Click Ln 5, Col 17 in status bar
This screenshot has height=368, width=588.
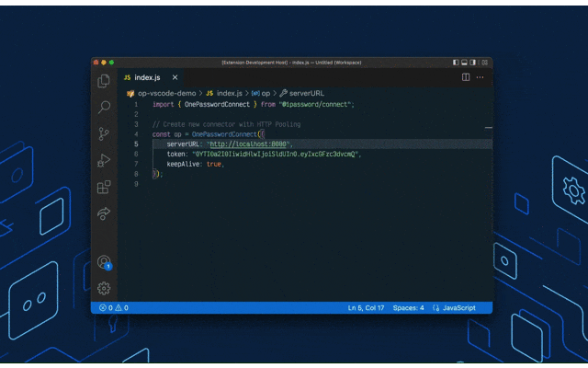point(366,308)
